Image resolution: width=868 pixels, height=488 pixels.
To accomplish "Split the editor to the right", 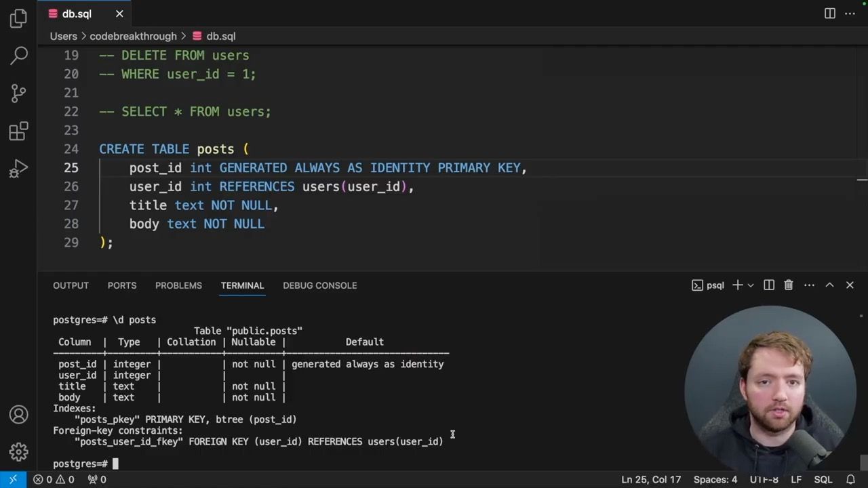I will click(x=830, y=14).
